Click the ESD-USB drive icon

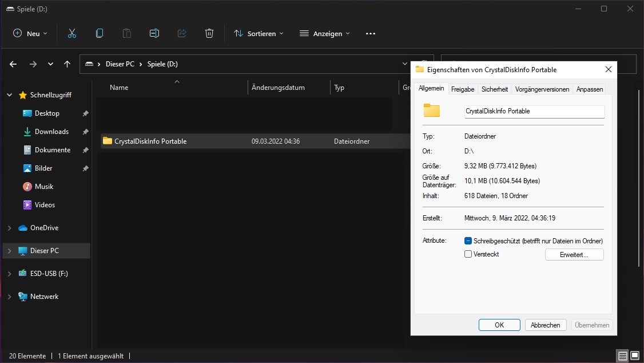point(23,273)
